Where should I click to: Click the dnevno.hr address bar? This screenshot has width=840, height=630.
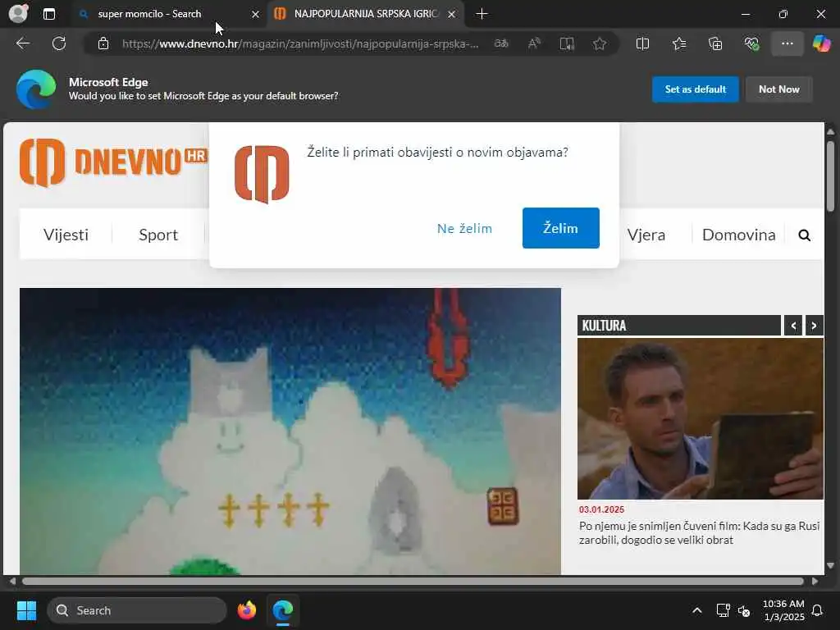300,43
